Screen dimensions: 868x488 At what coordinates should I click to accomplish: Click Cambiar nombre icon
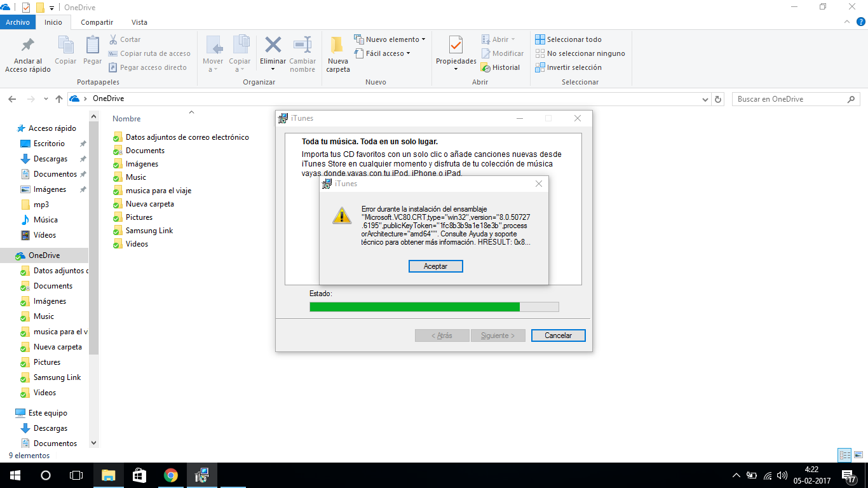click(x=302, y=53)
